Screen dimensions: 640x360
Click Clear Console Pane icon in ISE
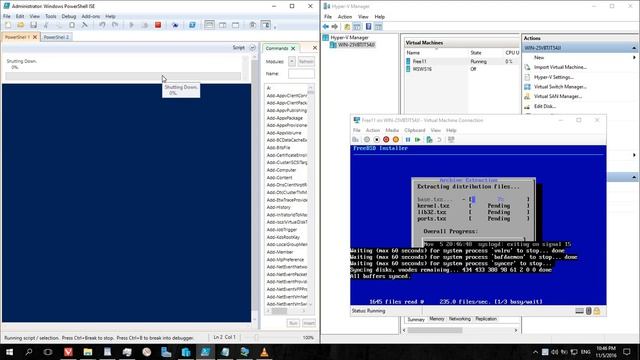[85, 25]
